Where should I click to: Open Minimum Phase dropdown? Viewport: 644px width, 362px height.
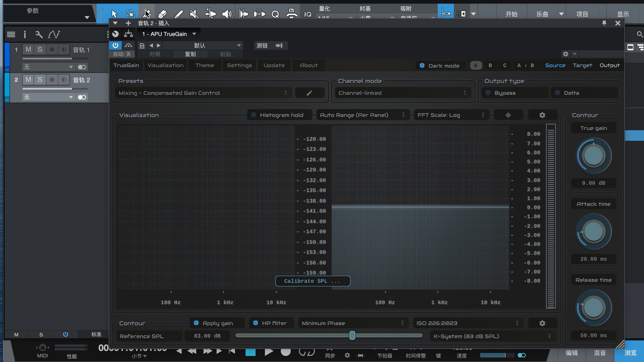[x=353, y=323]
